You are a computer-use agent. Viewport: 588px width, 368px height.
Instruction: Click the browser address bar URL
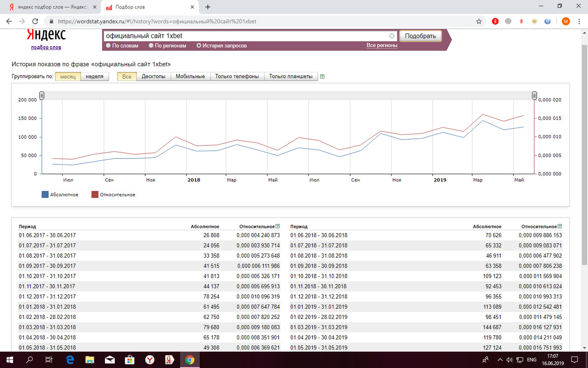157,21
